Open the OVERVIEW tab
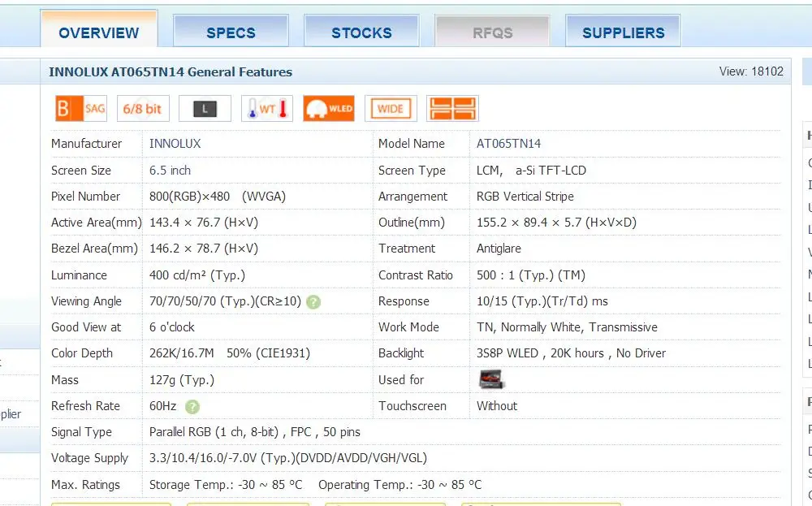The height and width of the screenshot is (506, 812). (99, 31)
